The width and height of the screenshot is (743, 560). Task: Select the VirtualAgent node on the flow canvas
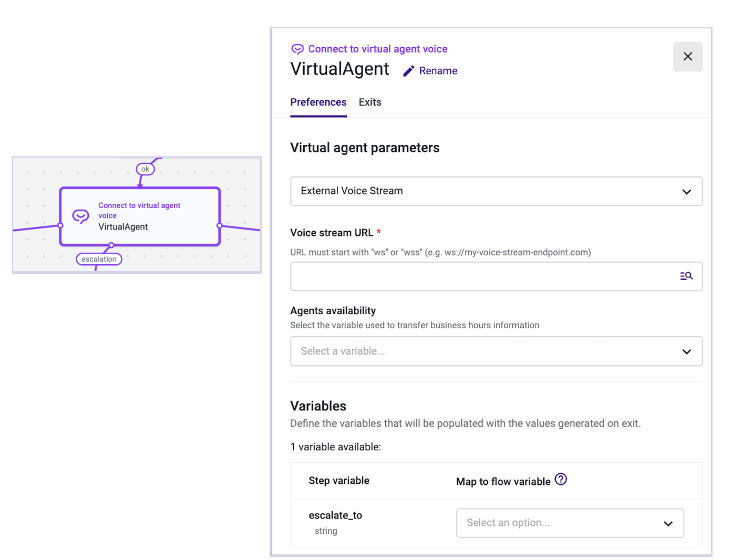tap(140, 216)
